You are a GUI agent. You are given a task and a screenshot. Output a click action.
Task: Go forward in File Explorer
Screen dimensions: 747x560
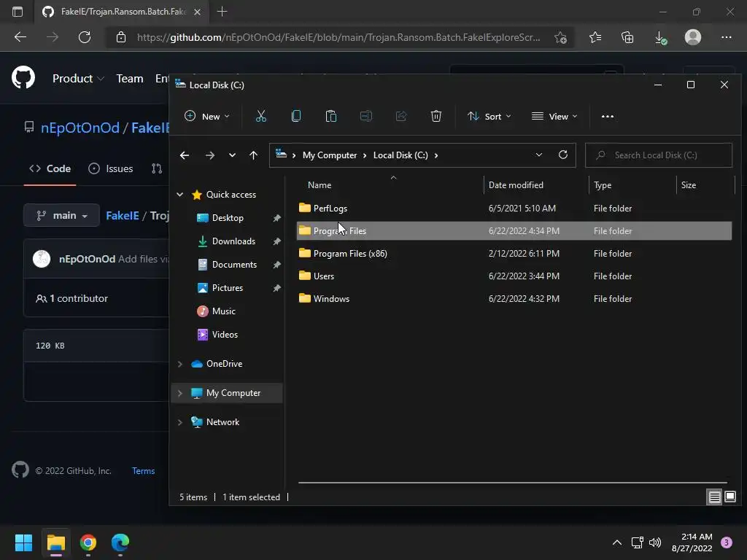(x=209, y=155)
